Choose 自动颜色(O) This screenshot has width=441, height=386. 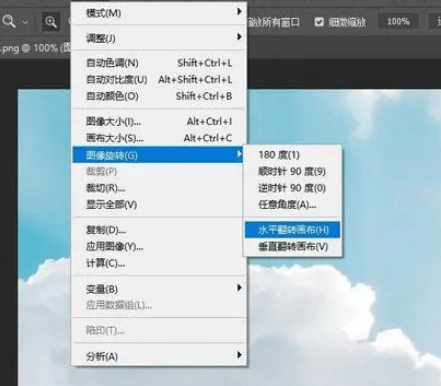tap(159, 96)
